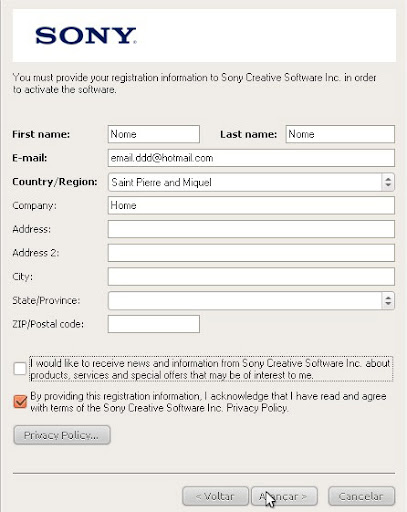
Task: Click the privacy acknowledgement text
Action: coord(208,402)
